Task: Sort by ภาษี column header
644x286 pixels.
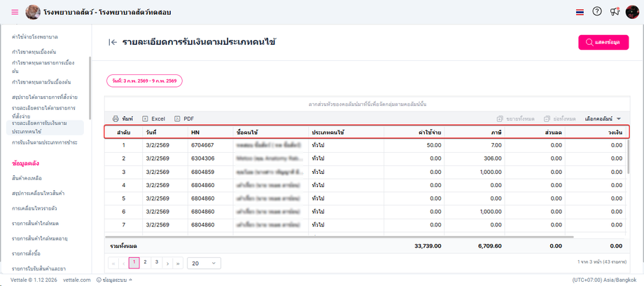Action: pos(475,132)
